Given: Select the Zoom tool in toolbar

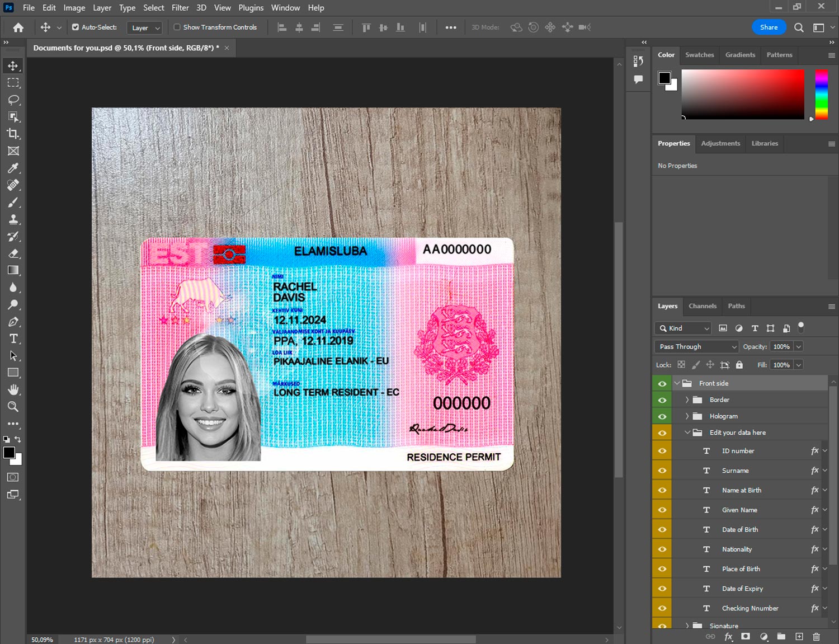Looking at the screenshot, I should [13, 407].
